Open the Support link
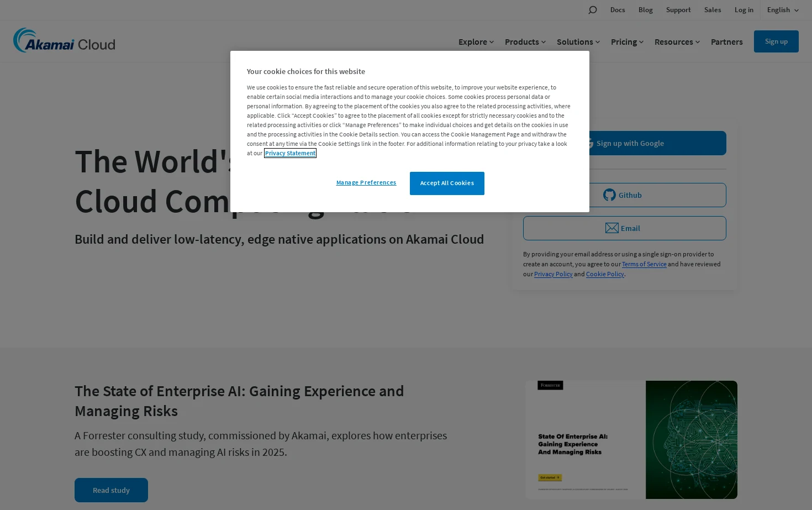Viewport: 812px width, 510px height. [x=678, y=10]
